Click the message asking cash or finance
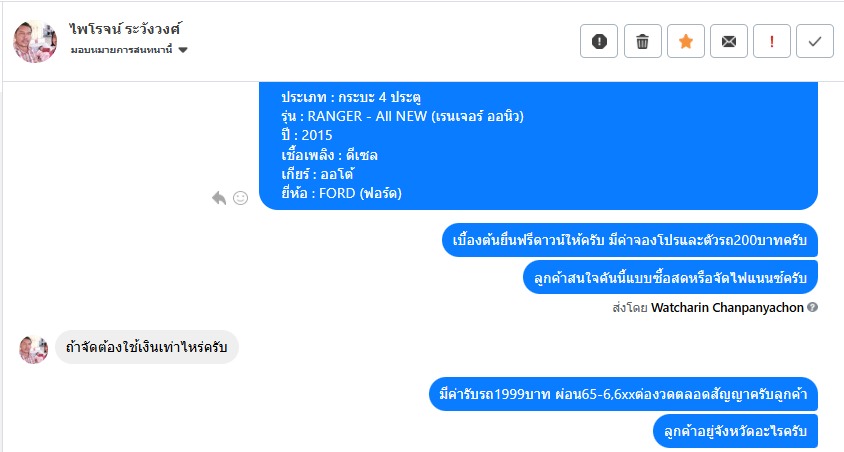 coord(670,277)
